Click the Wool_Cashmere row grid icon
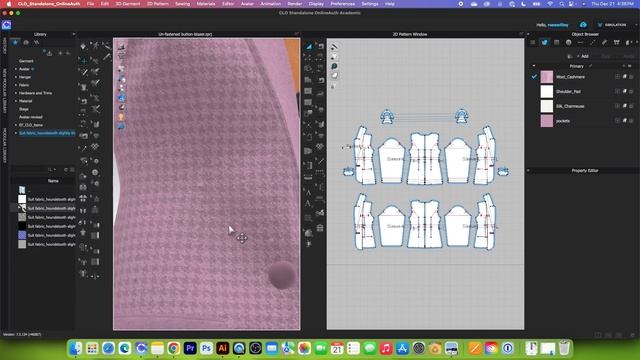 (617, 77)
